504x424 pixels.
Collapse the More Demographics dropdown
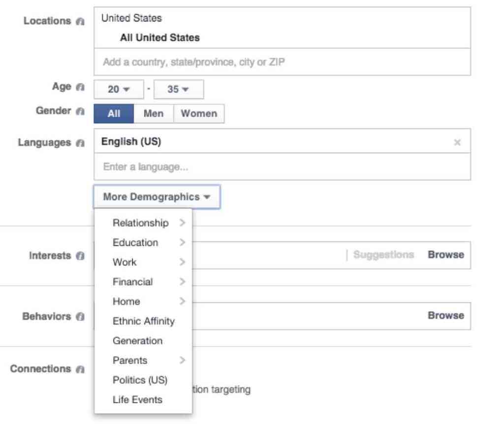click(157, 197)
